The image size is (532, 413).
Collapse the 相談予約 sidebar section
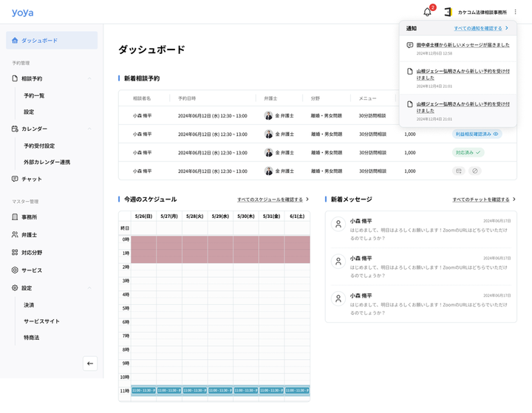point(89,78)
